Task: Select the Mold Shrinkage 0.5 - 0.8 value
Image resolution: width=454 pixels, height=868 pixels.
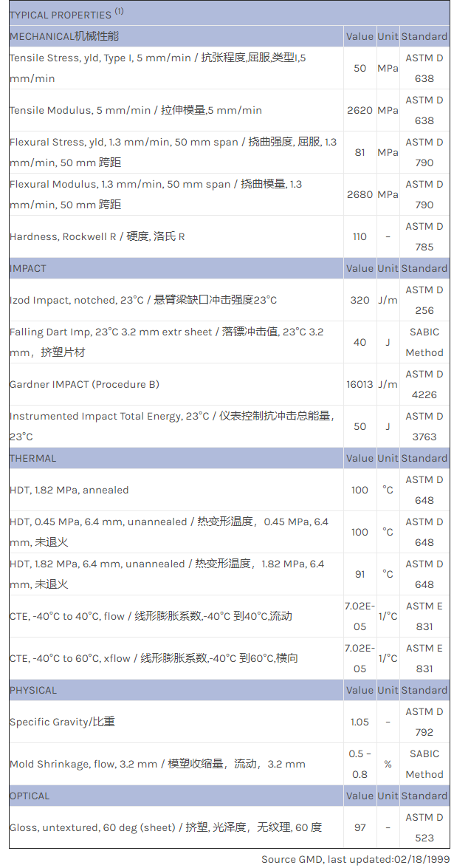Action: (x=360, y=764)
